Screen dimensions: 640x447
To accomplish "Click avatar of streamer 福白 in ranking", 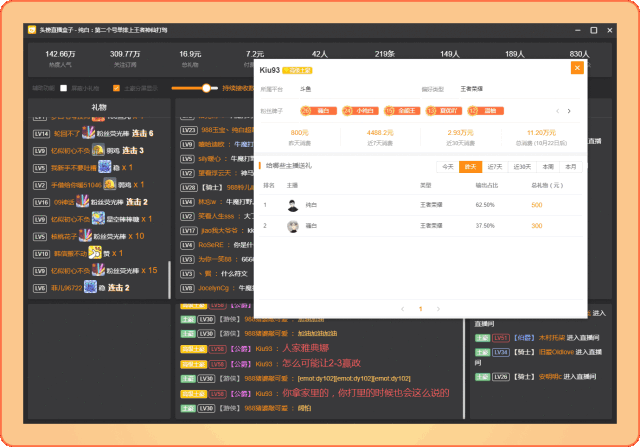I will [292, 226].
